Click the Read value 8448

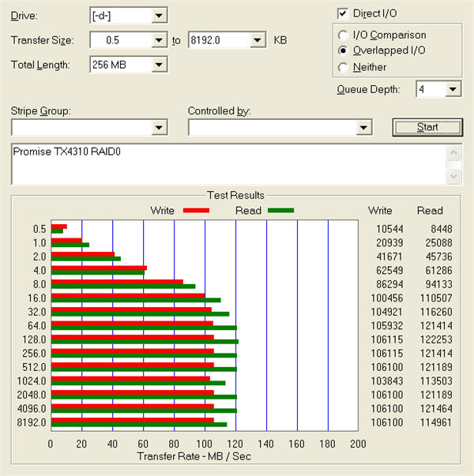[442, 229]
